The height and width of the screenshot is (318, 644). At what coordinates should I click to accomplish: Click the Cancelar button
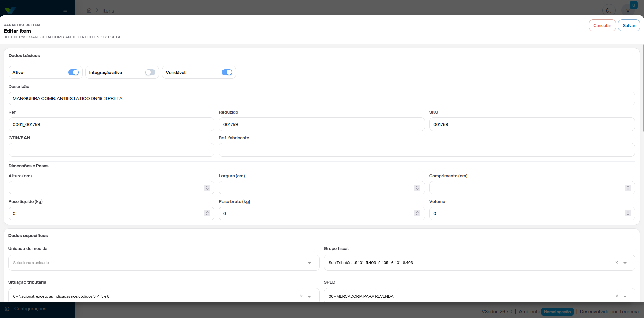(602, 26)
